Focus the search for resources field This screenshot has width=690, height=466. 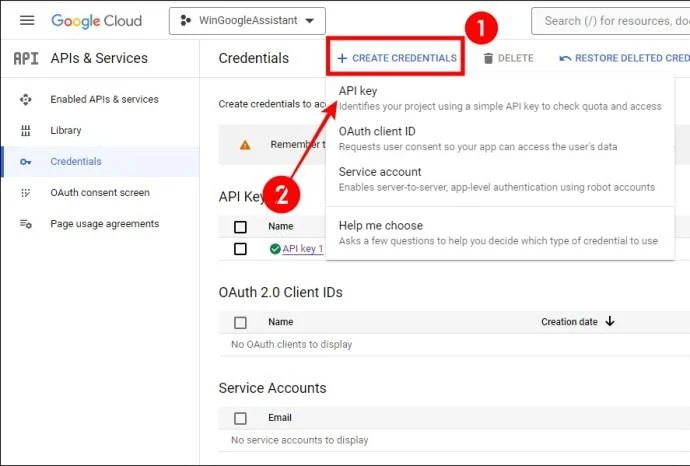pyautogui.click(x=611, y=21)
